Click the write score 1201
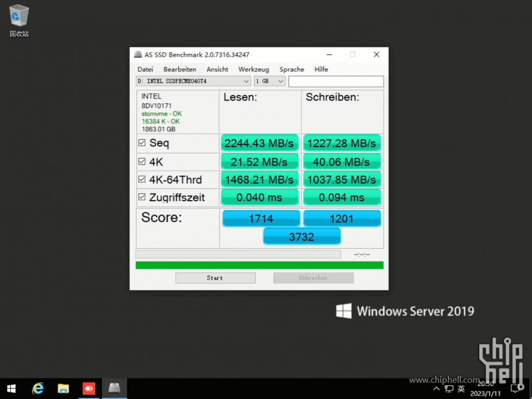Screen dimensions: 532x399 [x=342, y=218]
